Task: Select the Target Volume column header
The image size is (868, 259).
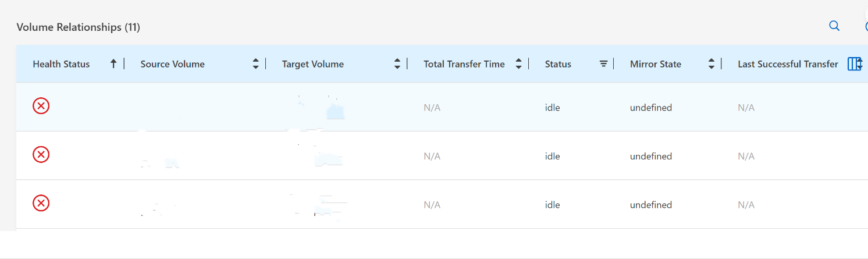Action: (x=313, y=64)
